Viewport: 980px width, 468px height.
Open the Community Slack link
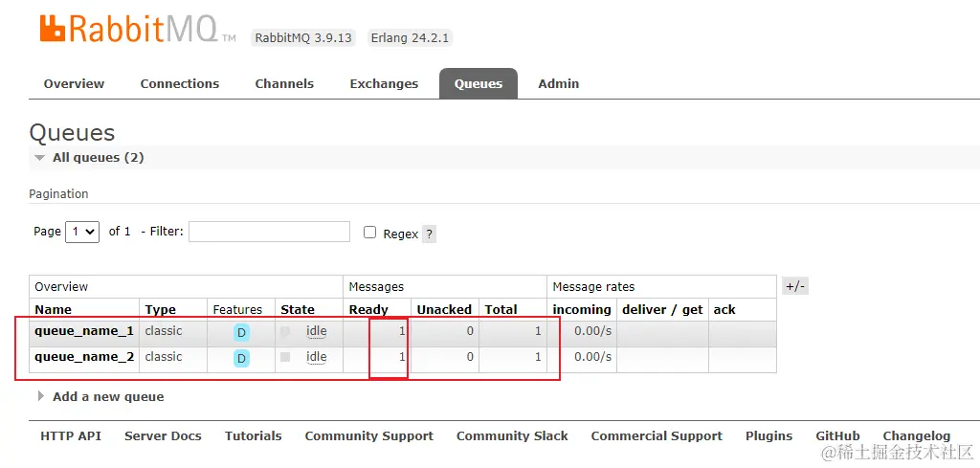(512, 436)
